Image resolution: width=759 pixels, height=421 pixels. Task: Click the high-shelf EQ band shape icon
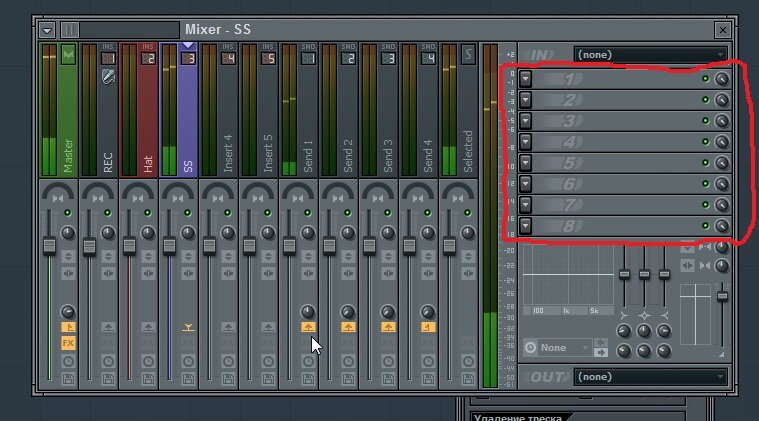coord(664,316)
